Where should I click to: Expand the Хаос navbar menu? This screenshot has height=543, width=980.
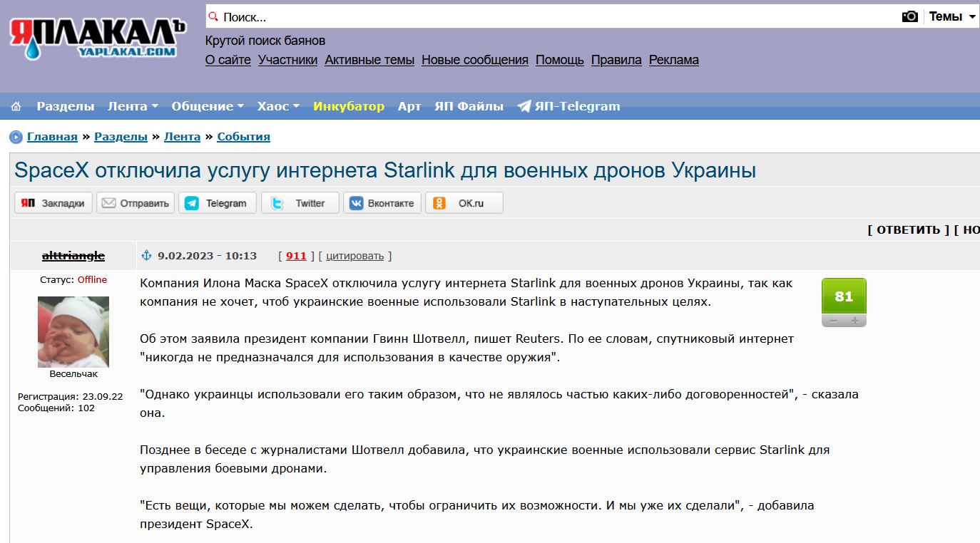279,106
